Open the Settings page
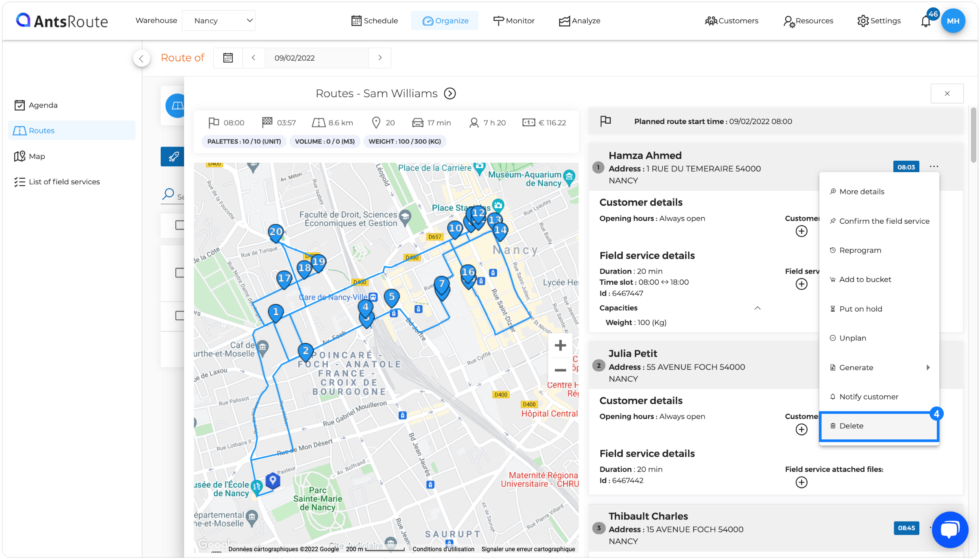Viewport: 980px width, 559px height. 879,21
